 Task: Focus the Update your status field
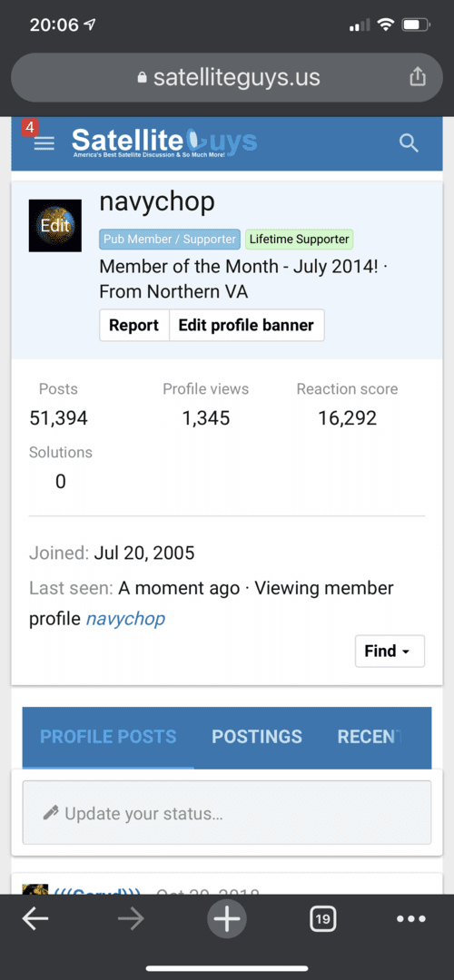(227, 812)
